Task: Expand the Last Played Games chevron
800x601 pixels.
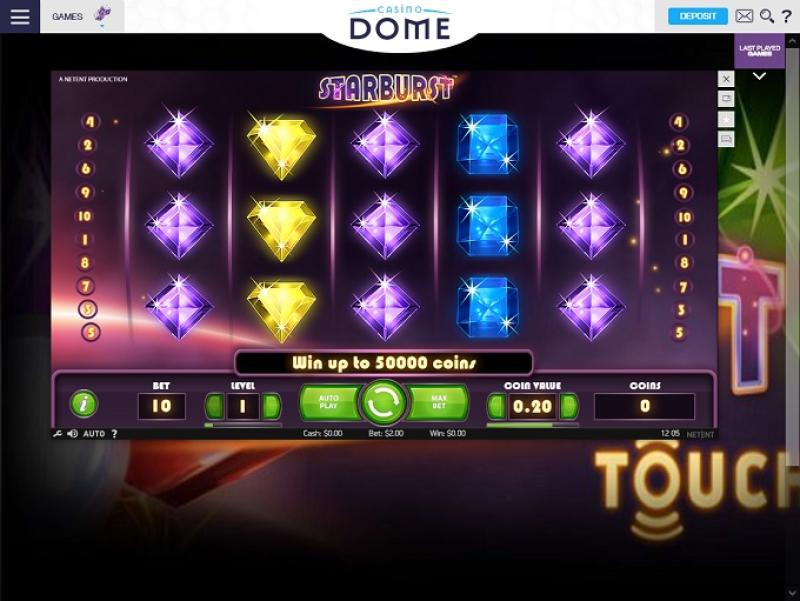Action: [759, 77]
